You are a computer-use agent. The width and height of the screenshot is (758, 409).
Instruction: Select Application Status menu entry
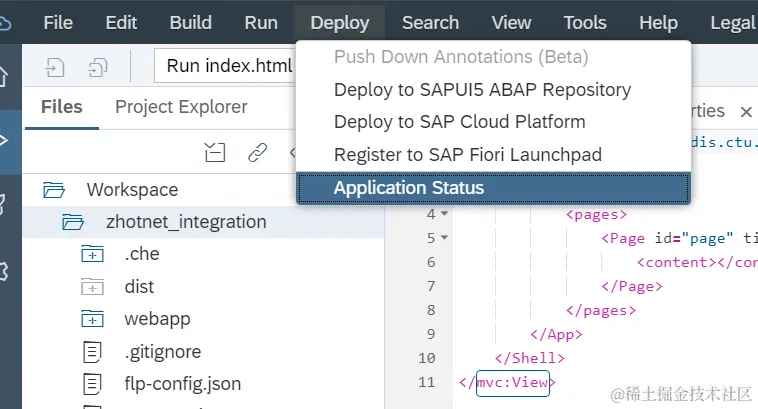pyautogui.click(x=409, y=188)
